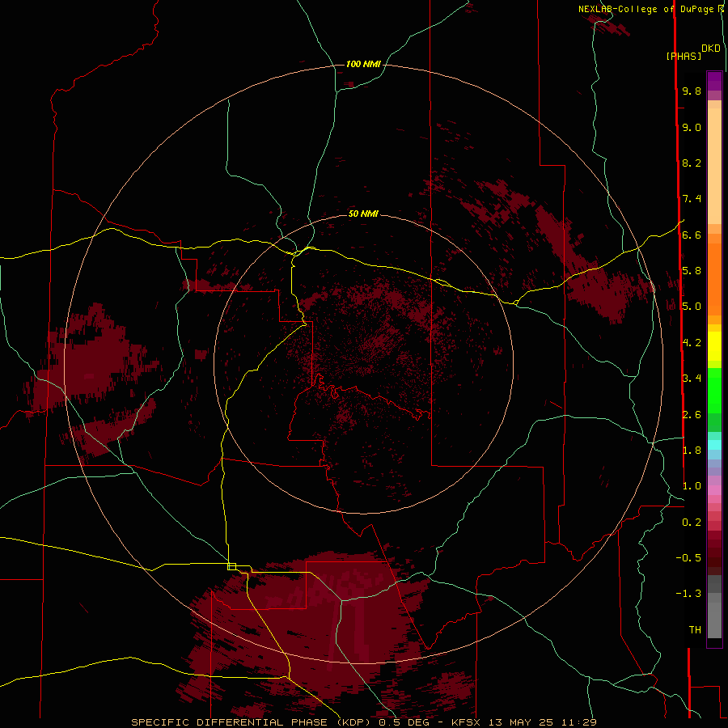Image resolution: width=728 pixels, height=728 pixels.
Task: Click the 3.4 value on the color scale
Action: pyautogui.click(x=692, y=379)
